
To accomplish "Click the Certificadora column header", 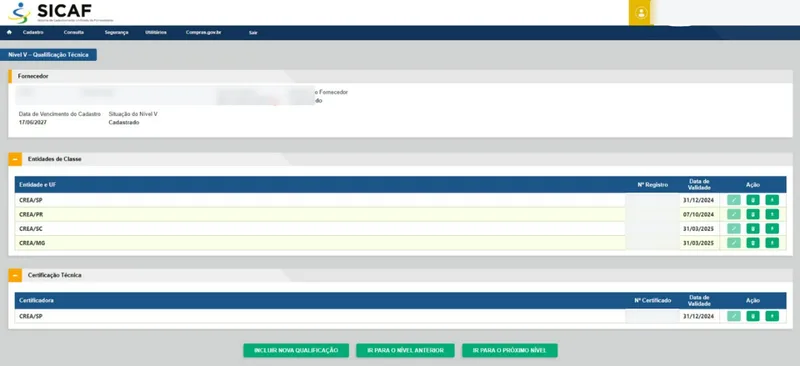I will [x=36, y=301].
